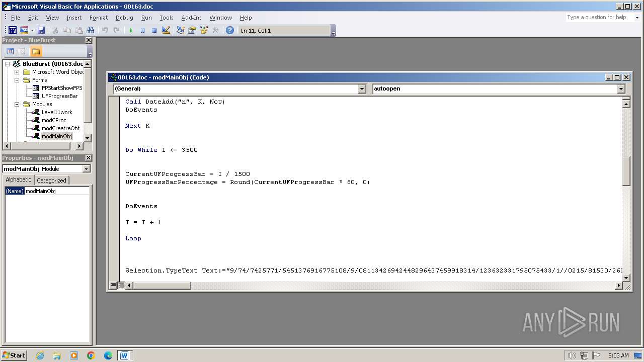Toggle Design Mode icon

tap(166, 30)
